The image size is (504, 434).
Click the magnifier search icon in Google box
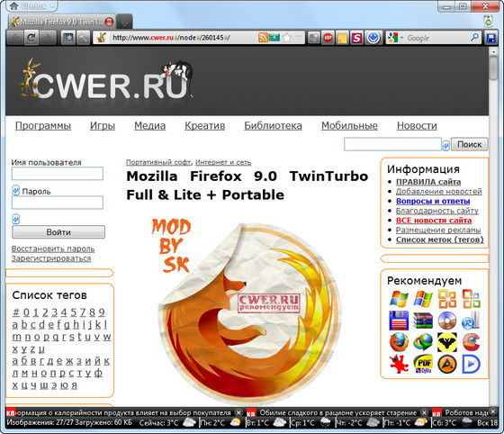tap(474, 38)
